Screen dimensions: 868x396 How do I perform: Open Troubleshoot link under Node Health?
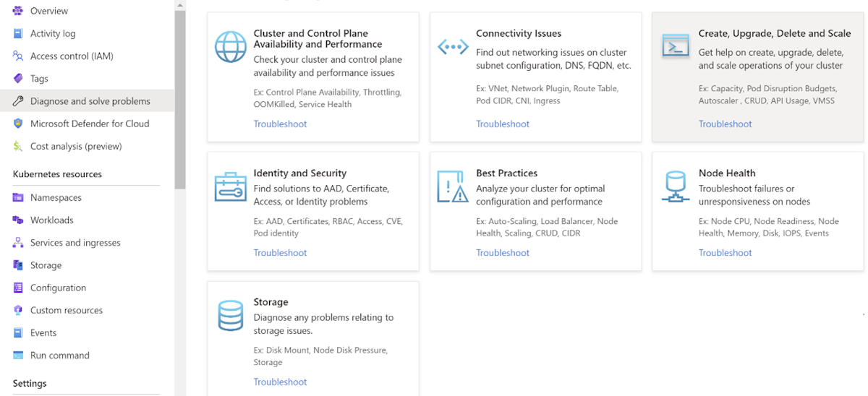coord(725,253)
